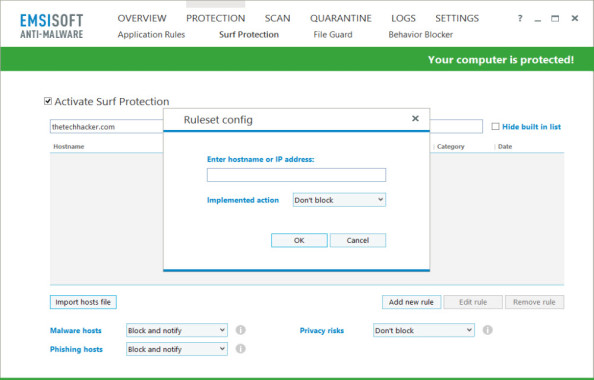
Task: Toggle the Activate Surf Protection checkbox
Action: pyautogui.click(x=48, y=101)
